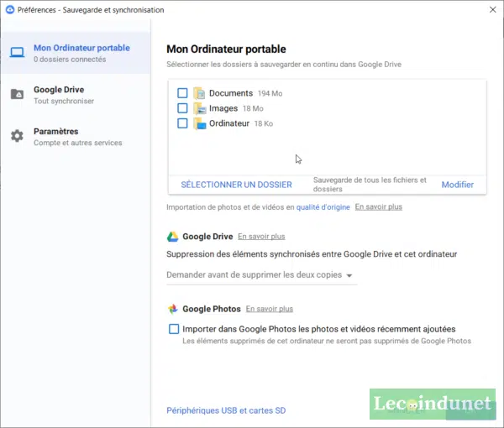Click 'Tout synchroniser' subtitle
The image size is (504, 428).
point(64,102)
